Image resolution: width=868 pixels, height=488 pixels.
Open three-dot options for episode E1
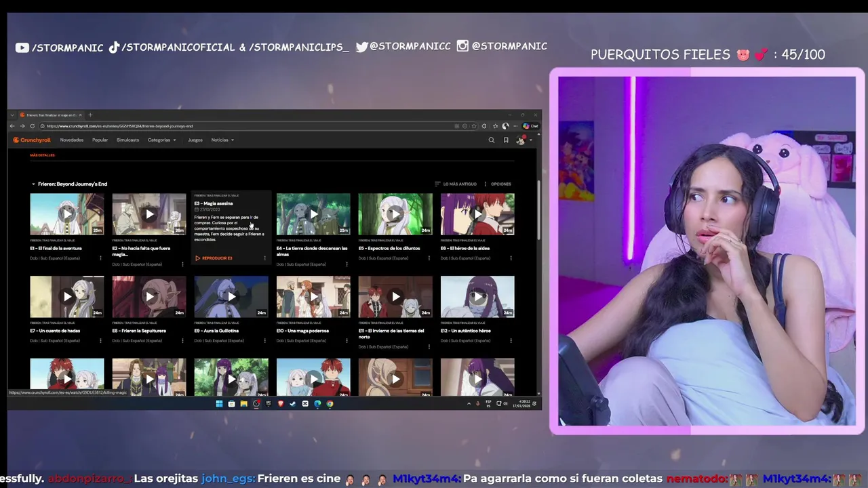[100, 258]
